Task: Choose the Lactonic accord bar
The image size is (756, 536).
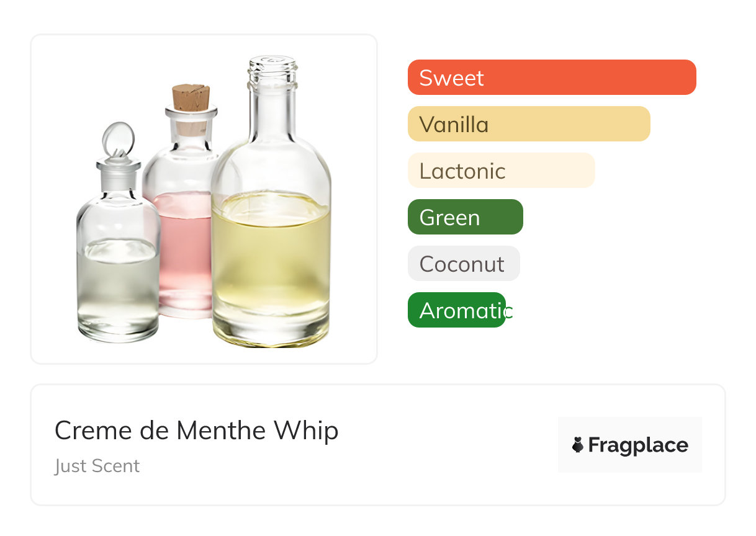Action: pos(501,171)
